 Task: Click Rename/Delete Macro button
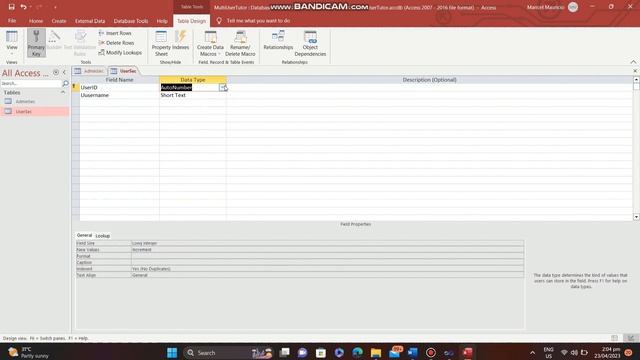pos(240,43)
